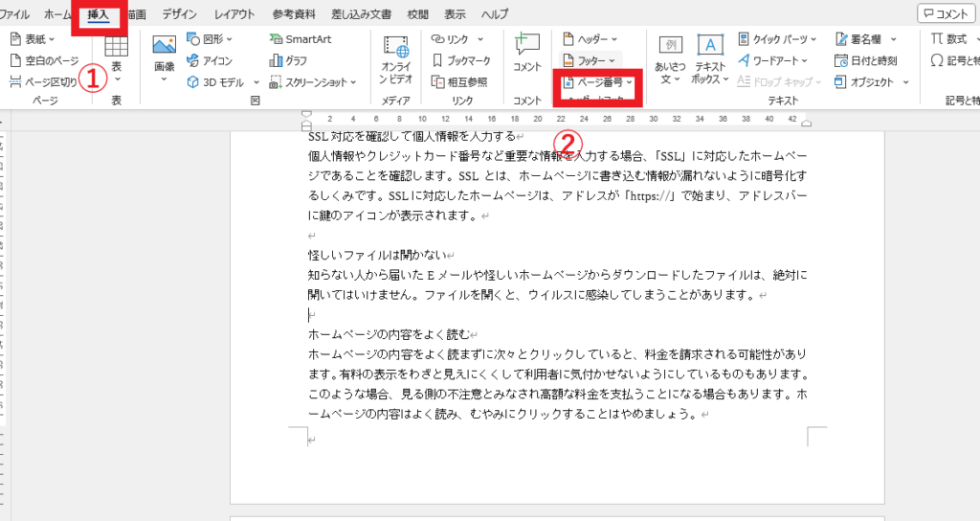The height and width of the screenshot is (521, 980).
Task: Click the line starting 知らない人から届いた
Action: [x=558, y=275]
